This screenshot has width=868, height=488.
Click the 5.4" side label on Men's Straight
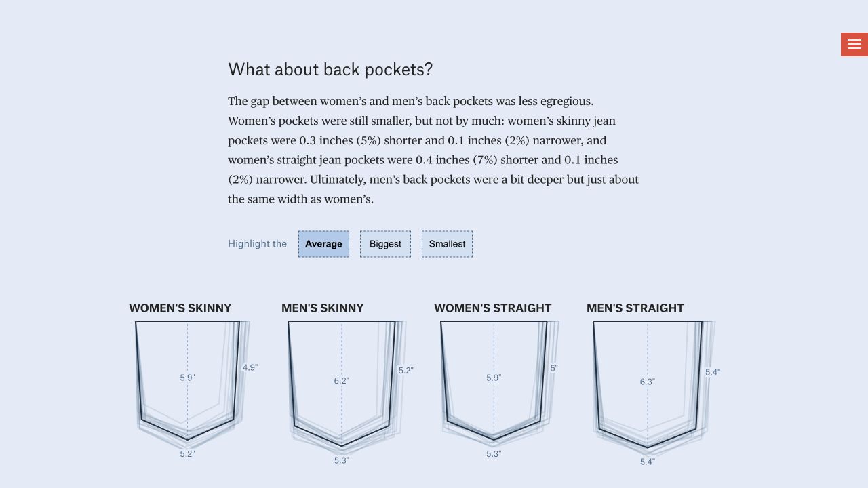pos(713,372)
